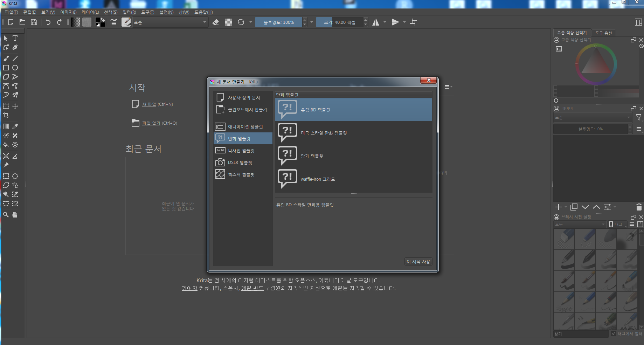Select the Rectangular Selection tool
Viewport: 644px width, 345px height.
pyautogui.click(x=6, y=176)
